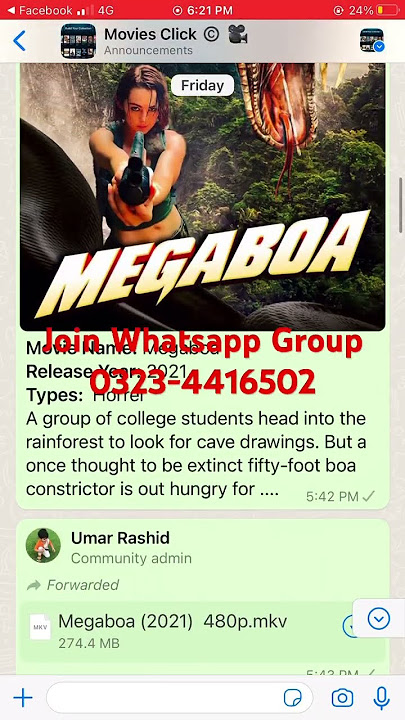This screenshot has height=720, width=405.
Task: Tap the Umar Rashid sender name
Action: 120,538
